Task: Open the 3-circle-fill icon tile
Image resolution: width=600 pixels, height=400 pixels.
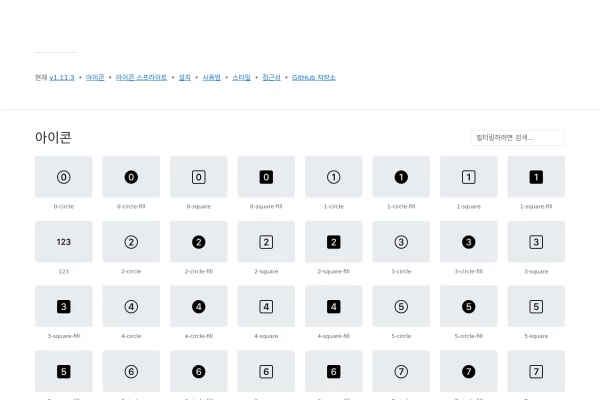Action: 469,242
